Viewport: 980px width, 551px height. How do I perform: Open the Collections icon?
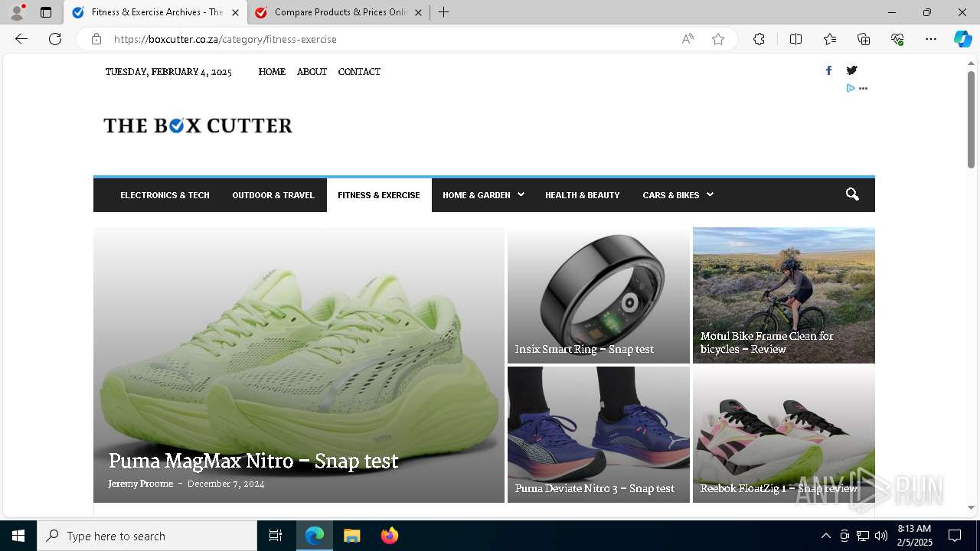click(x=864, y=39)
